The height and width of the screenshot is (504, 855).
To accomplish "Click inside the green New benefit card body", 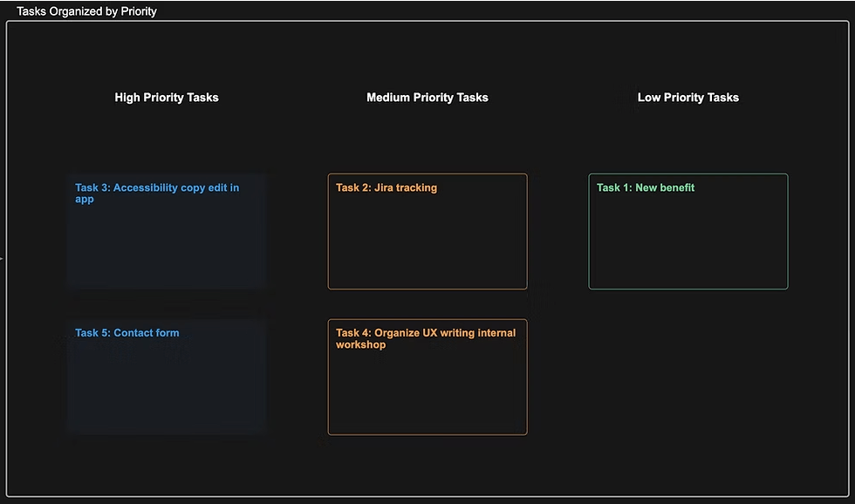I will pos(687,244).
